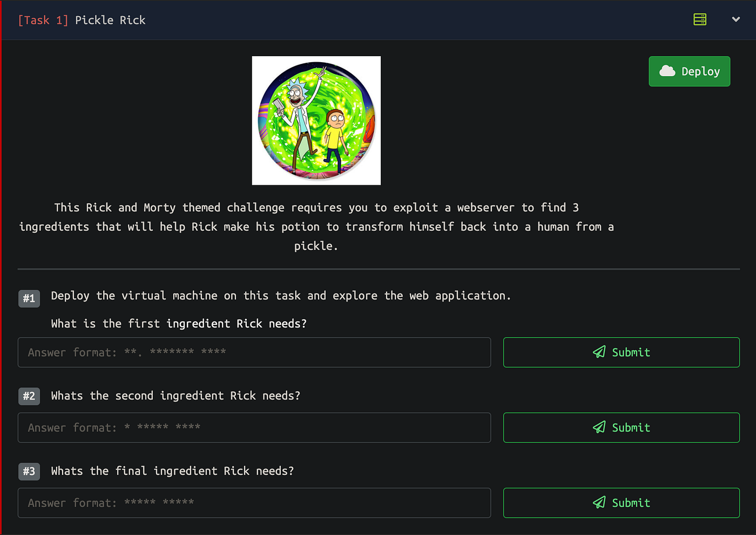Click the #3 question badge
Image resolution: width=756 pixels, height=535 pixels.
click(29, 471)
